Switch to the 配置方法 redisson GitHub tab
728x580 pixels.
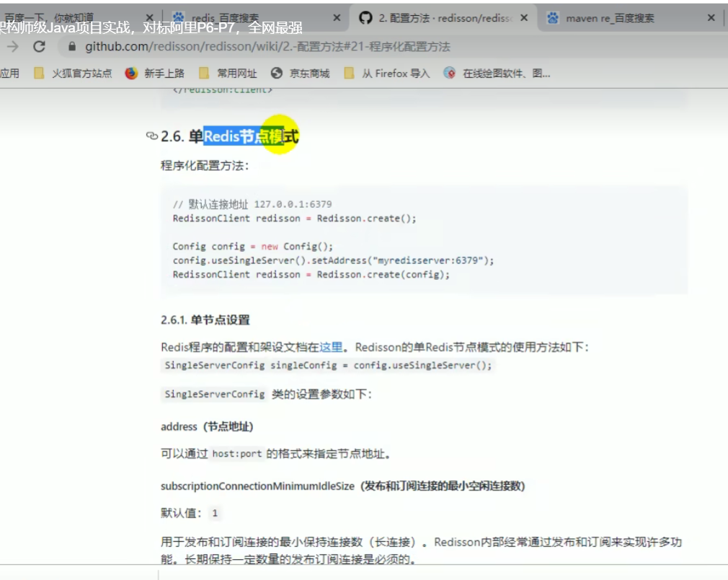[x=443, y=18]
